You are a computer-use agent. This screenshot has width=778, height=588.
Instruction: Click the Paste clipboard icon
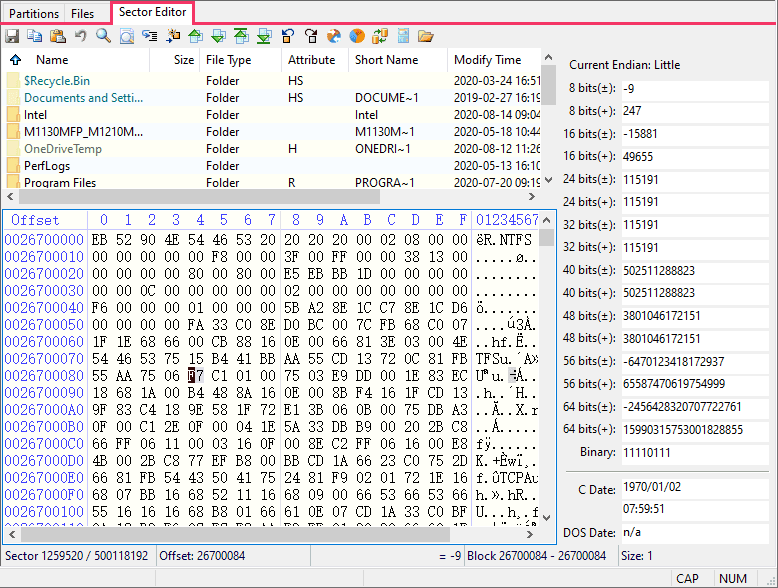58,36
